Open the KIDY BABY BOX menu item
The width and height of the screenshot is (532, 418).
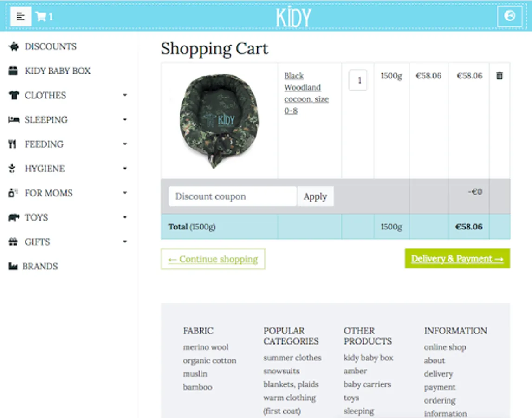[x=58, y=71]
